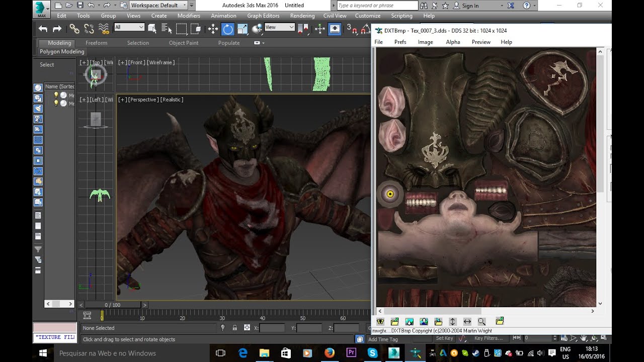Image resolution: width=644 pixels, height=362 pixels.
Task: Expand the selection filter 'All' dropdown
Action: [129, 27]
